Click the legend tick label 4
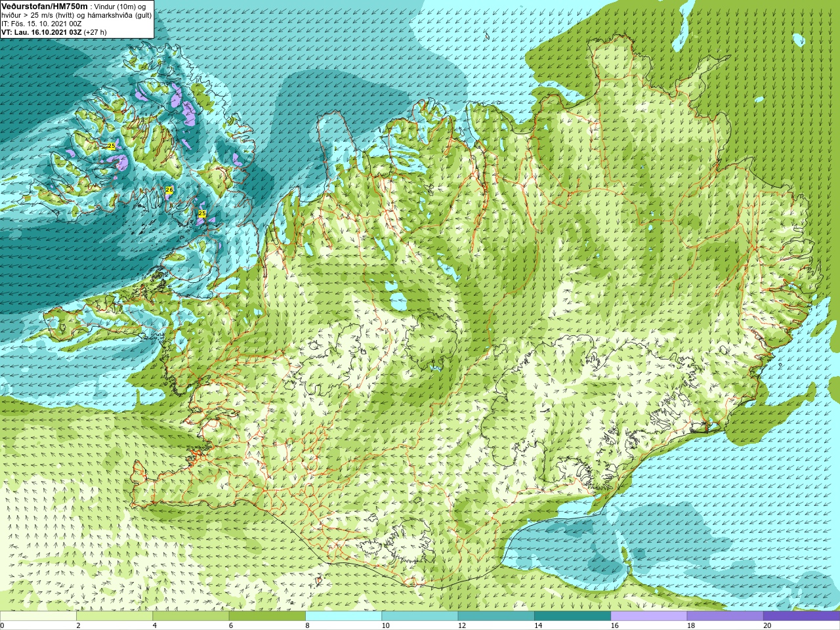Screen dimensions: 840x630 click(x=154, y=625)
